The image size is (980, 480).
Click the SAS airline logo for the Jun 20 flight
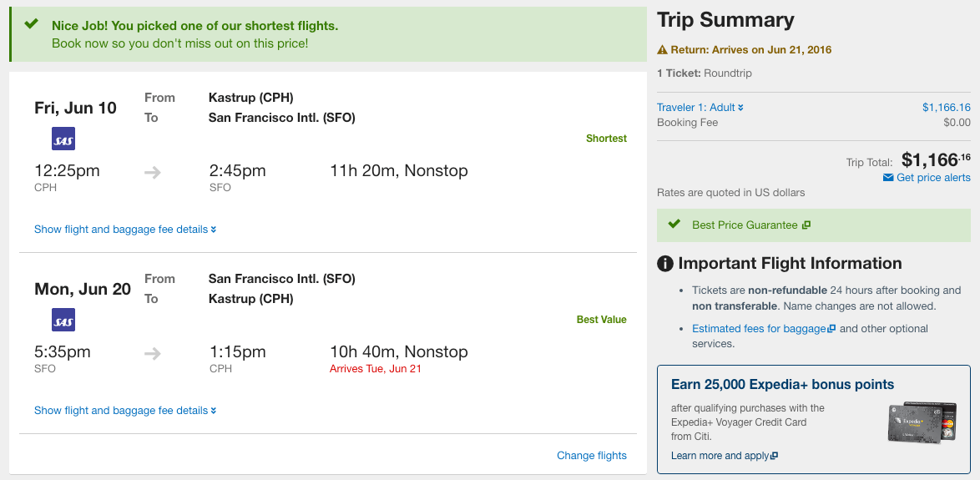63,320
